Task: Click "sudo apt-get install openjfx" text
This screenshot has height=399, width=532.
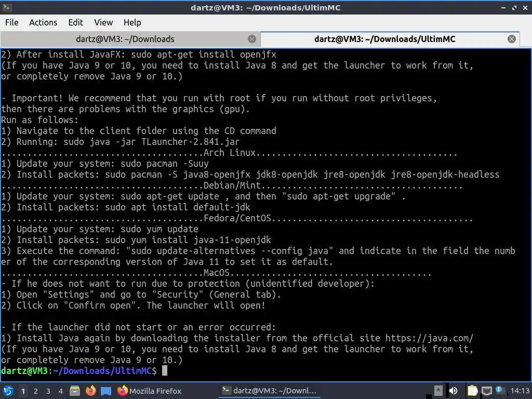Action: tap(204, 55)
